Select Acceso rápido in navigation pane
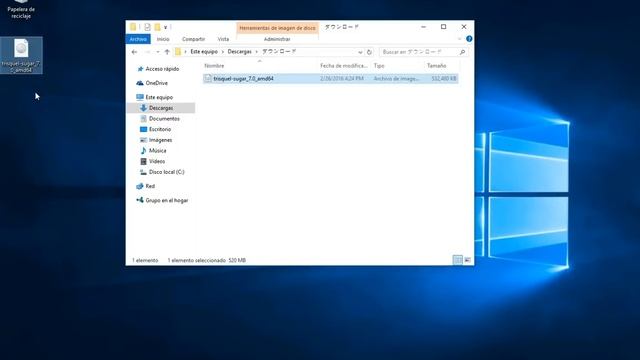 tap(162, 69)
